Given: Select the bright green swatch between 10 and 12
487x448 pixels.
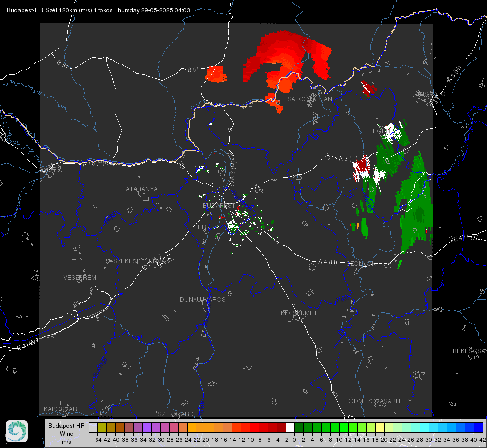Looking at the screenshot, I should pos(344,427).
